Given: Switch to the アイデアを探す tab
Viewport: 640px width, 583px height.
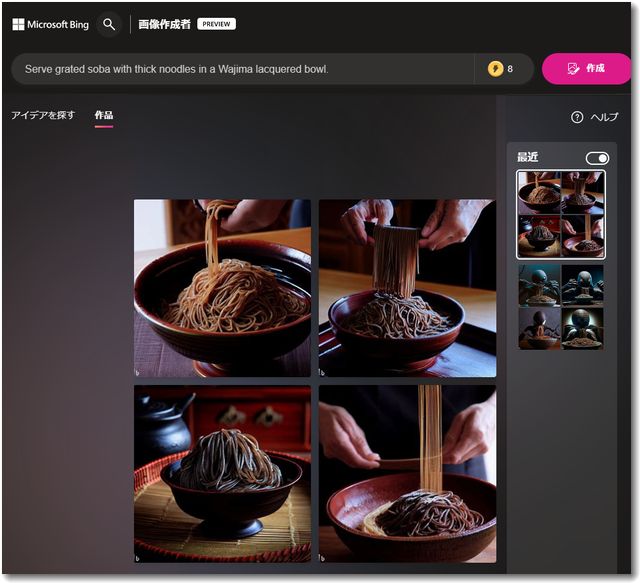Looking at the screenshot, I should click(x=43, y=116).
